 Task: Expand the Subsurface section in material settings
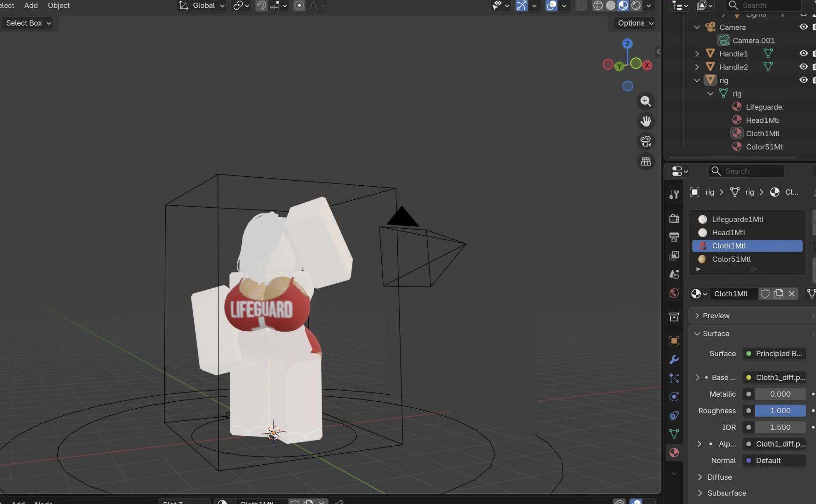727,493
